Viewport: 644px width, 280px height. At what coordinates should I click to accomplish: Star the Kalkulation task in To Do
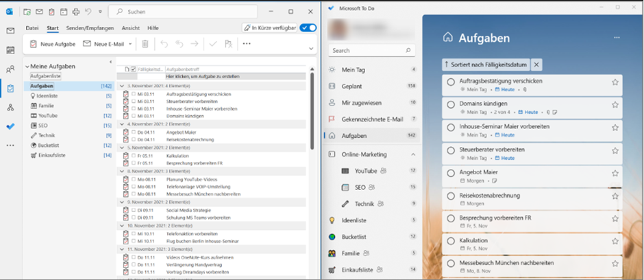coord(615,241)
